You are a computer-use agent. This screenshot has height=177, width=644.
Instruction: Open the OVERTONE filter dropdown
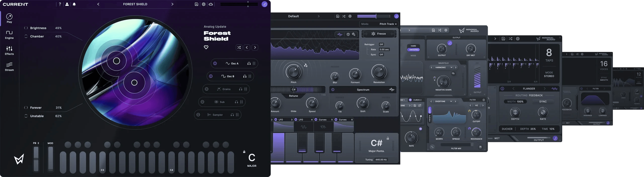444,101
